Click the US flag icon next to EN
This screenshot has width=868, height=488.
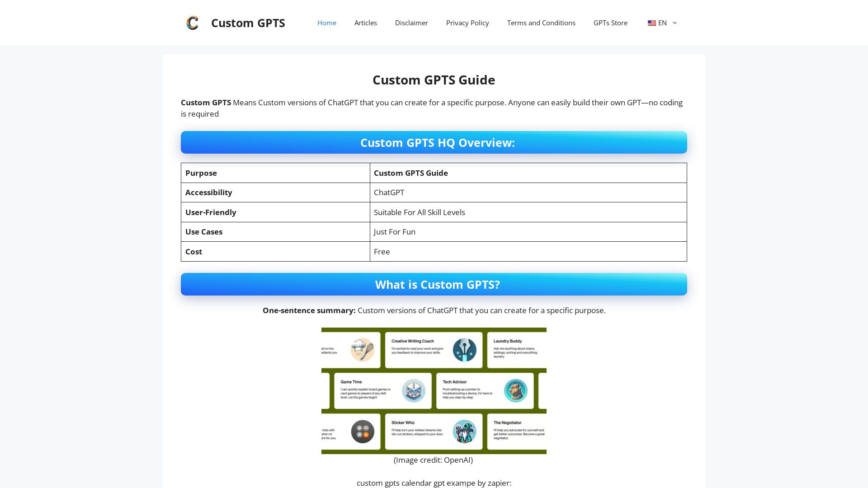tap(651, 23)
